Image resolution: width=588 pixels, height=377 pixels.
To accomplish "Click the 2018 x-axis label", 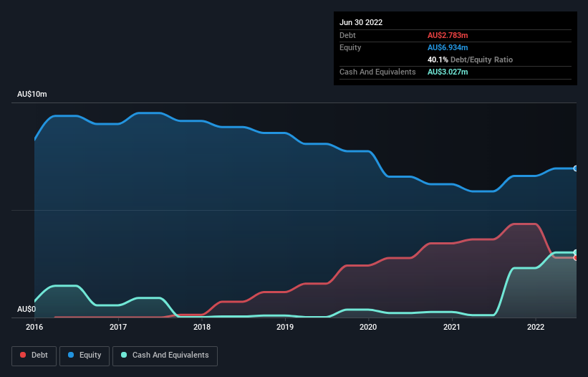I will [x=202, y=327].
